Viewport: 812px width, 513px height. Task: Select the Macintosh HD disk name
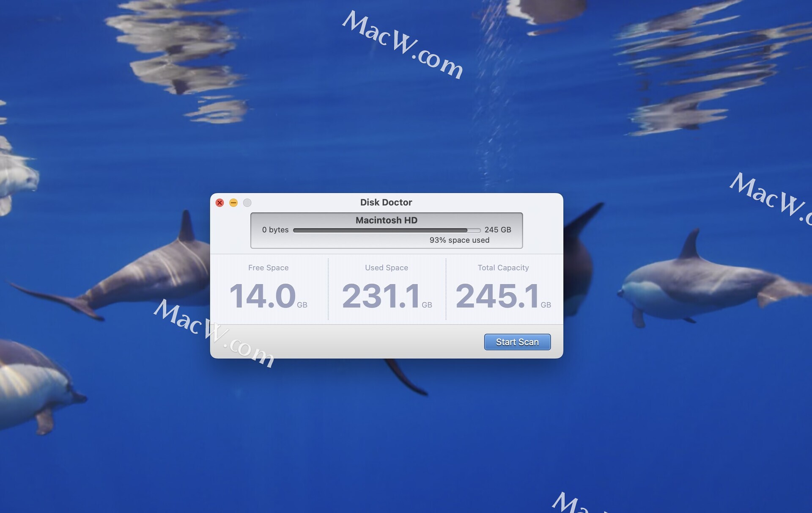[386, 220]
